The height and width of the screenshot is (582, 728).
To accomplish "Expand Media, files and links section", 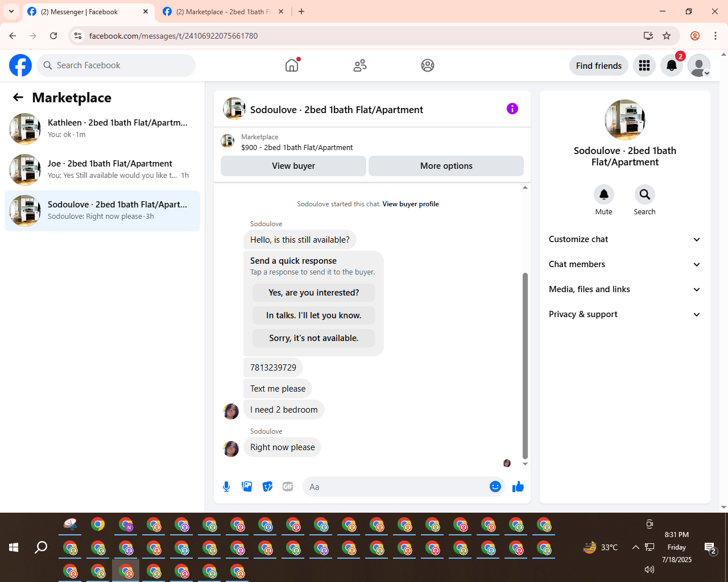I will (x=625, y=289).
